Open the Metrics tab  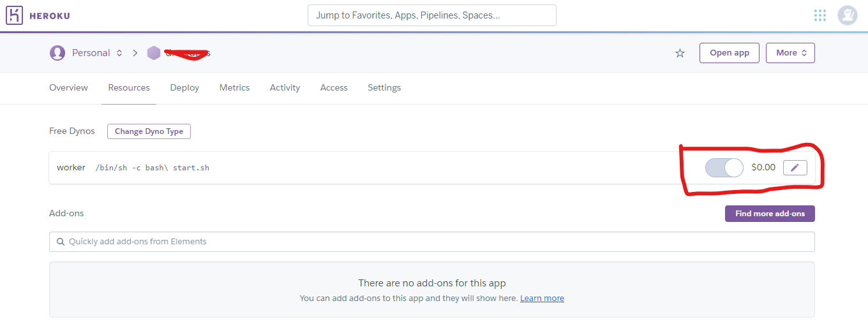[x=234, y=87]
